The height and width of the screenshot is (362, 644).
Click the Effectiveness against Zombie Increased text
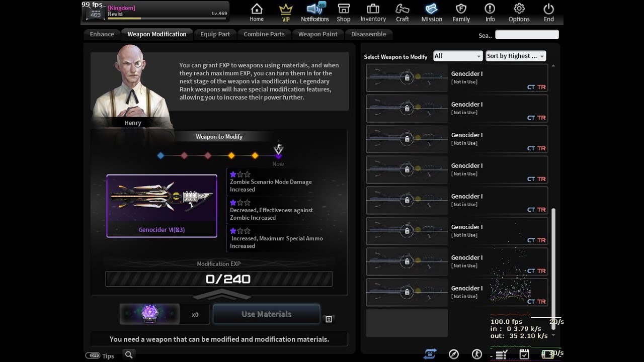(272, 214)
